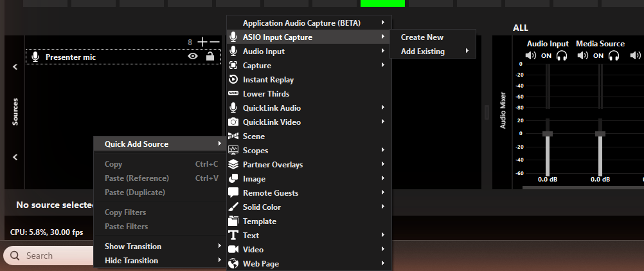
Task: Remove source with the minus icon
Action: 215,42
